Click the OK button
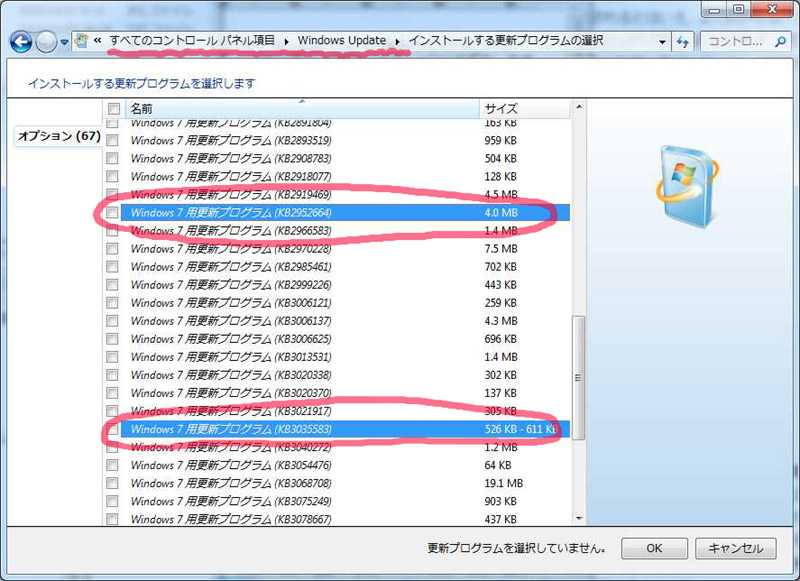The image size is (800, 581). 654,548
